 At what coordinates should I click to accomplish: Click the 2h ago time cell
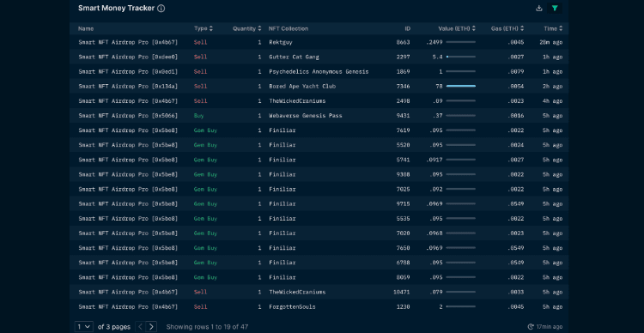[x=552, y=87]
